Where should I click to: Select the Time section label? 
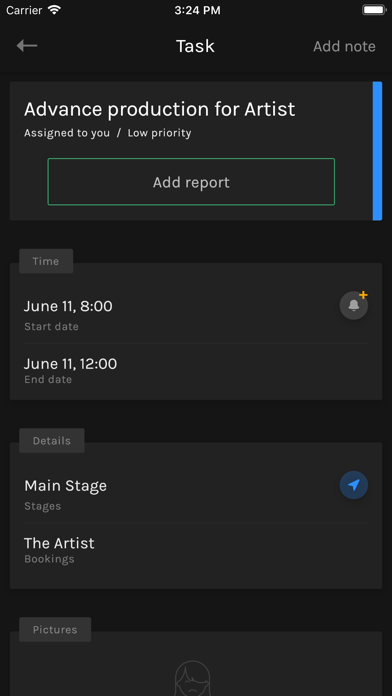click(x=46, y=261)
